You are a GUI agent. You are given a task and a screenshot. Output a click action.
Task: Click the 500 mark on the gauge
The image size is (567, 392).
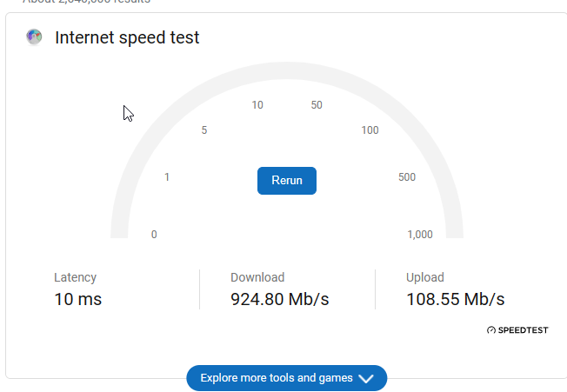[x=407, y=177]
